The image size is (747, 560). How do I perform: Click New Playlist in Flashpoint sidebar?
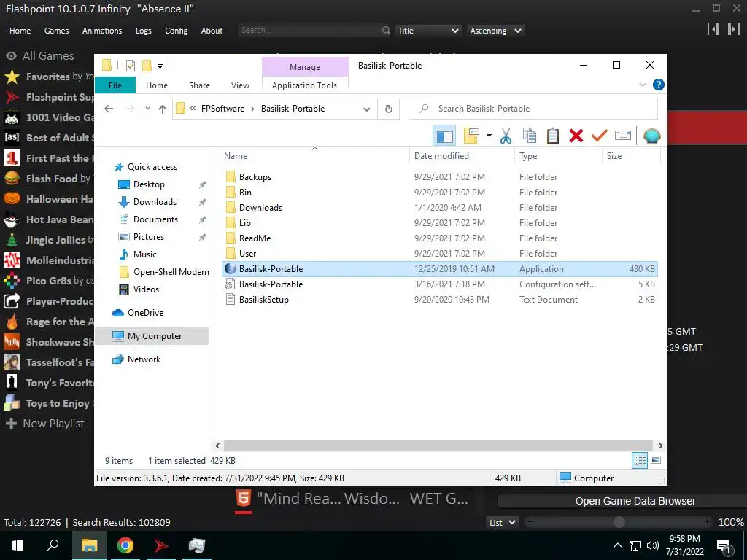[44, 424]
